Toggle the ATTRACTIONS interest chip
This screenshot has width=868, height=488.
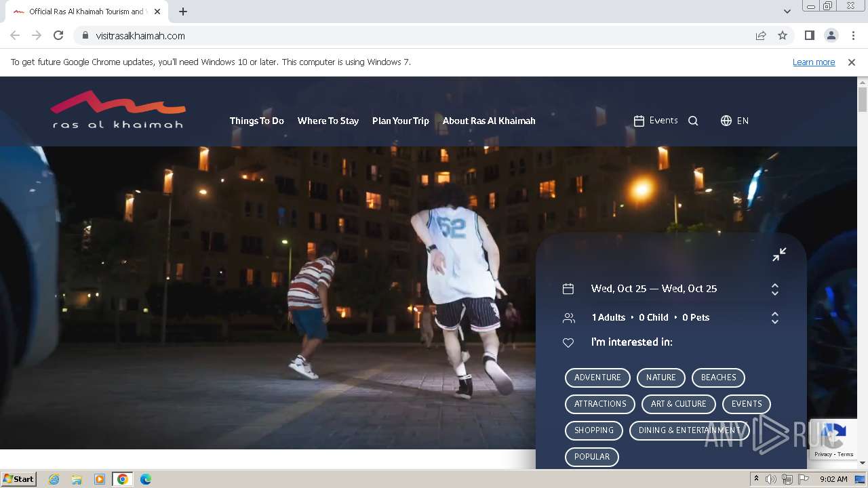coord(600,404)
